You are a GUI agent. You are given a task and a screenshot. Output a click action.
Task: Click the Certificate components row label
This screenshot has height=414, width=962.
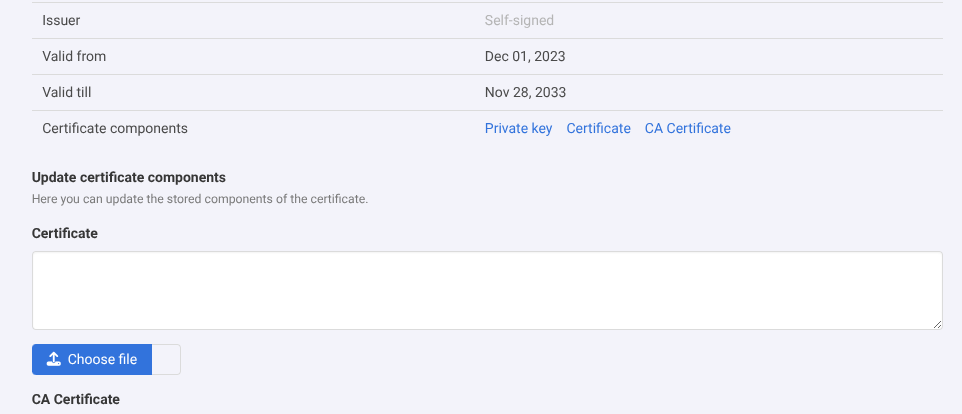pyautogui.click(x=115, y=129)
